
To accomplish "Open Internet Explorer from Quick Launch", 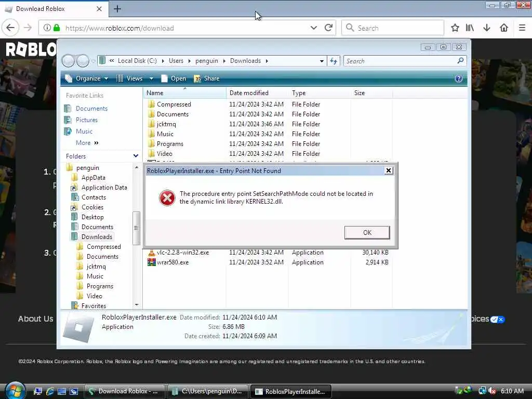I will click(50, 391).
